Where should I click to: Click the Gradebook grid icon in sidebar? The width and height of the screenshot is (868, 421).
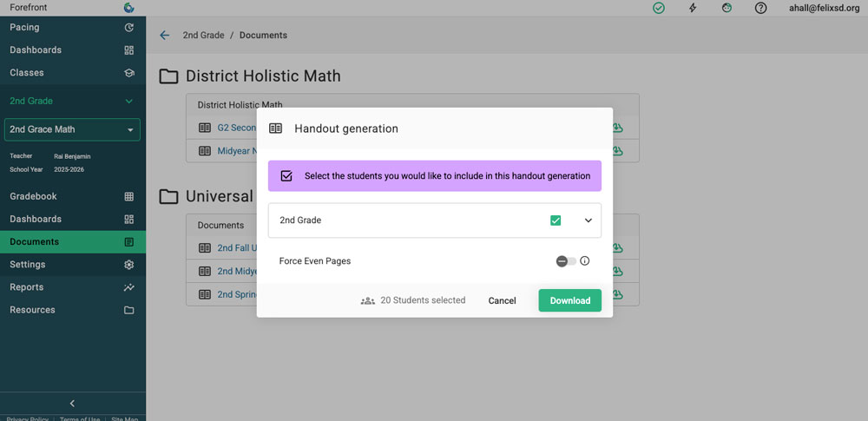129,197
